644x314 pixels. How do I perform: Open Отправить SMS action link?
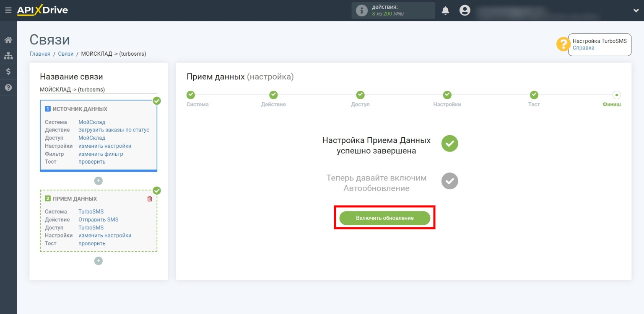(x=99, y=219)
